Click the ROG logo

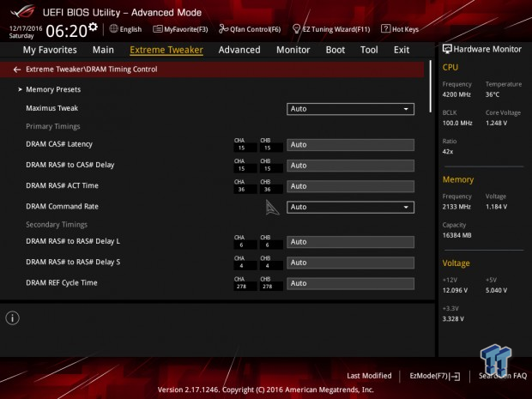point(22,11)
